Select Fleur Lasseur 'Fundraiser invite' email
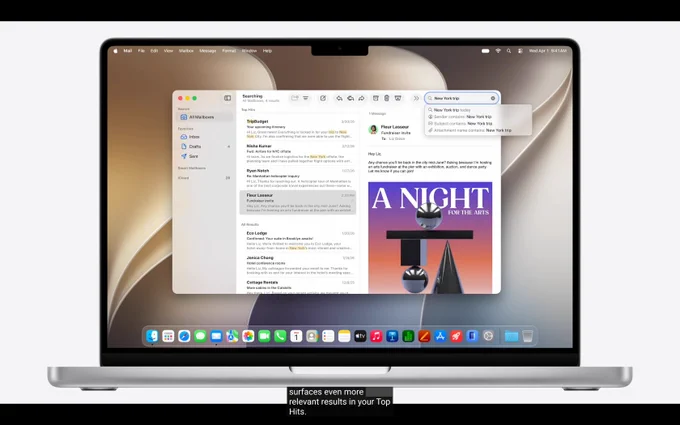680x425 pixels. click(298, 203)
